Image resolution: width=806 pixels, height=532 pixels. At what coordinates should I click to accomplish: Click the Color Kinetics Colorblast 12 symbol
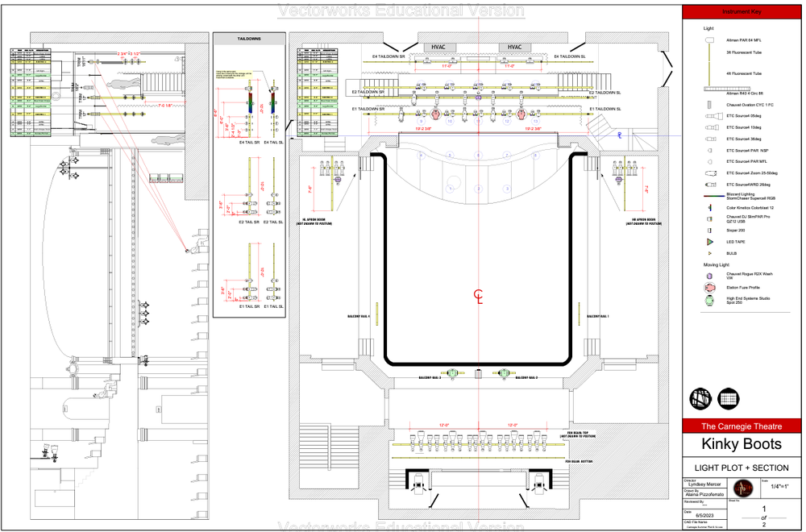(x=710, y=208)
